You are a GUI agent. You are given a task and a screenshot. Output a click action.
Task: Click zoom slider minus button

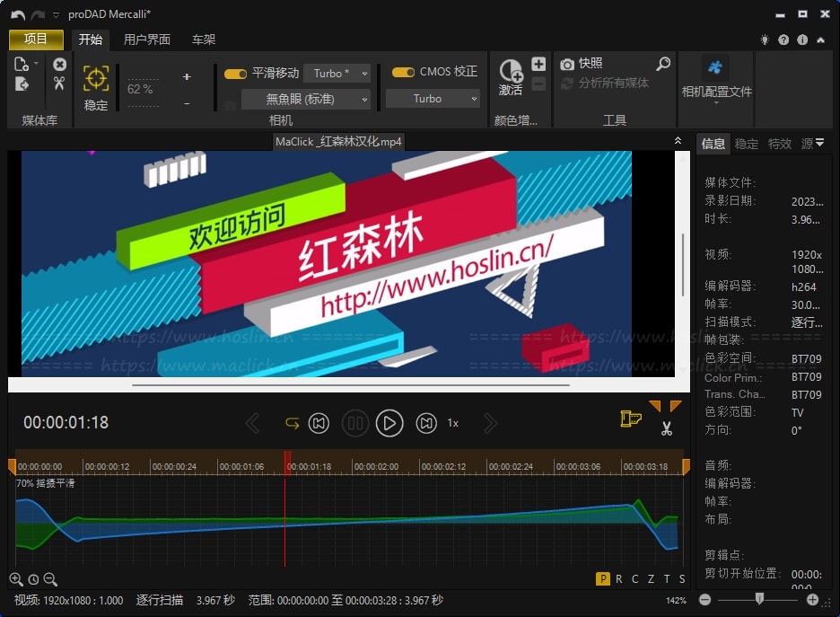pyautogui.click(x=705, y=600)
